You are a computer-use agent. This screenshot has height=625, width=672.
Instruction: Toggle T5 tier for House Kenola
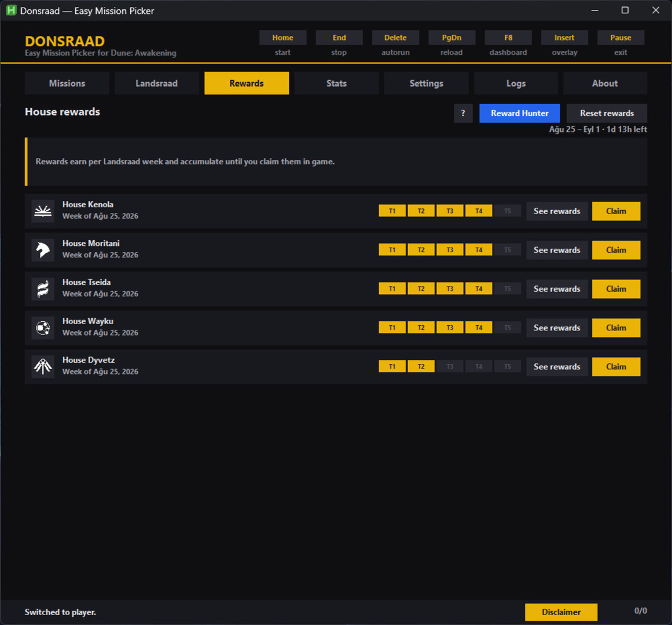508,211
